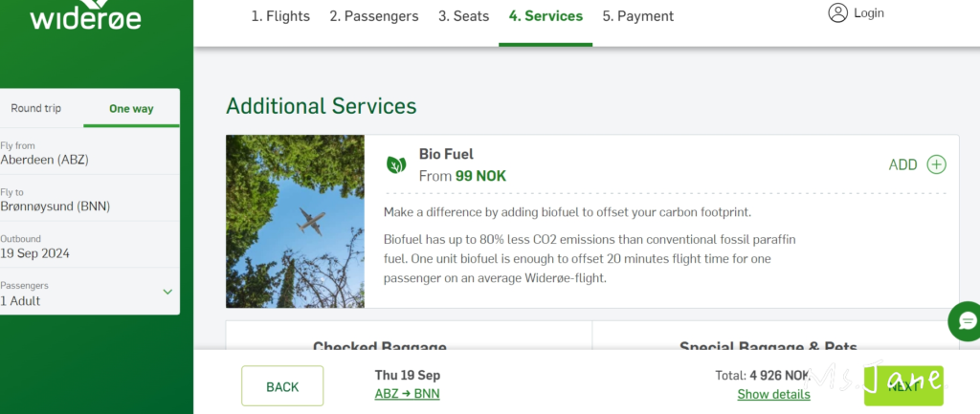Select the Round trip option
This screenshot has width=980, height=414.
coord(36,109)
